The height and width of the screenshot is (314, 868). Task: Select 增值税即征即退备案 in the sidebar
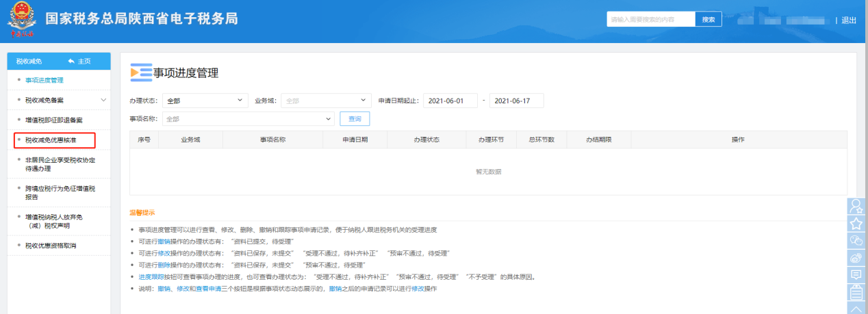(x=53, y=120)
